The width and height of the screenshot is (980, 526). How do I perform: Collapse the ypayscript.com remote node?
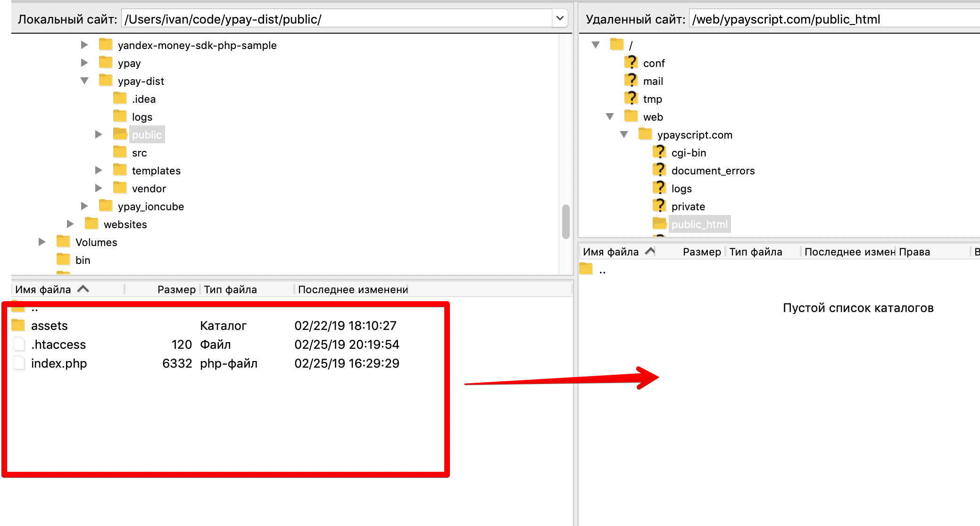(x=624, y=134)
